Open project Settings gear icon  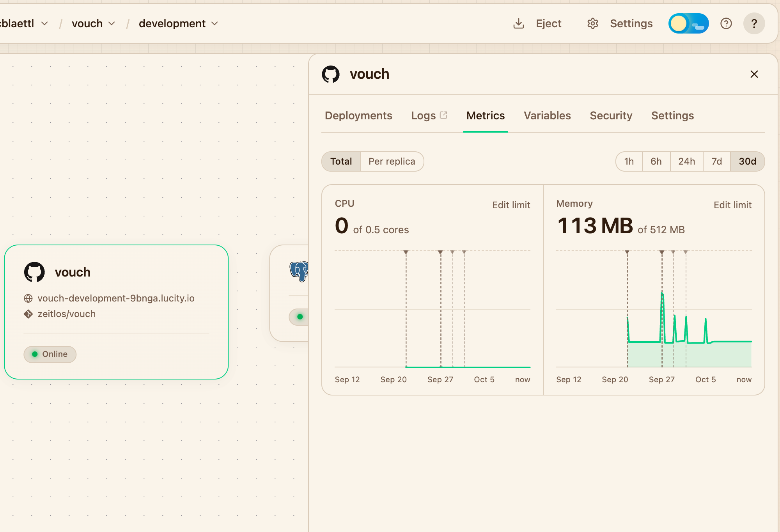point(593,24)
